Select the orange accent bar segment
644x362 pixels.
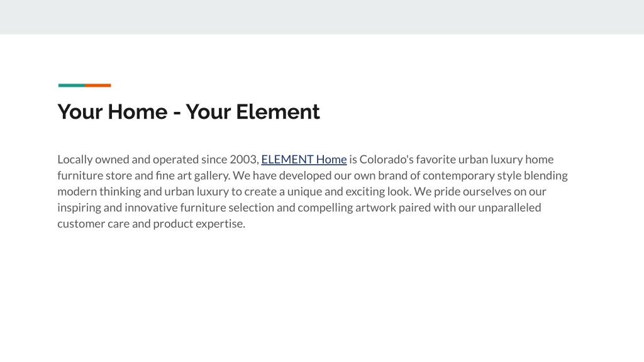[x=98, y=85]
